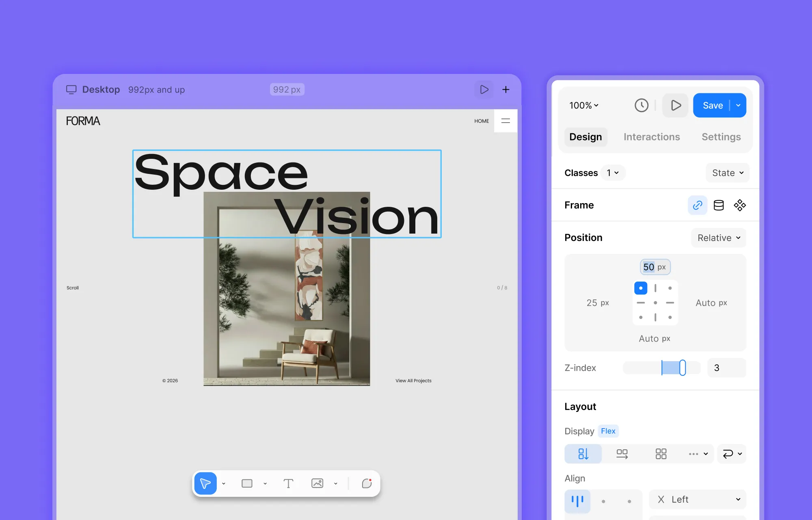Switch to the Interactions tab

click(652, 137)
